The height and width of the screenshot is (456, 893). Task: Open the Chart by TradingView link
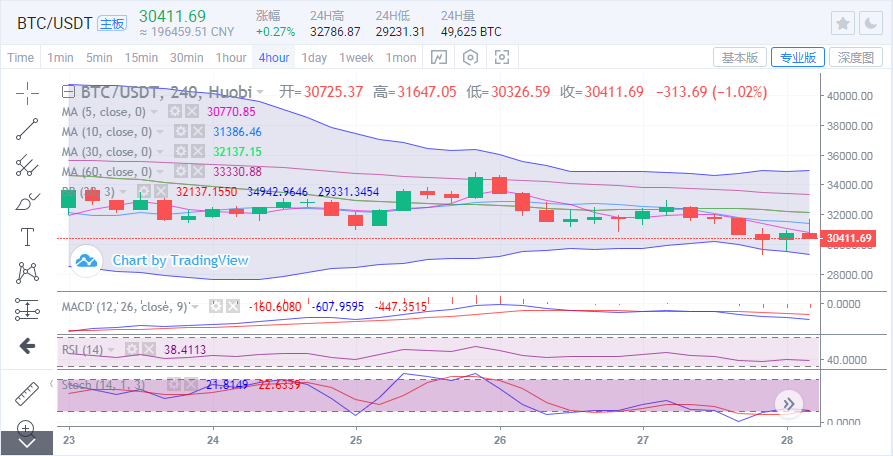tap(181, 261)
